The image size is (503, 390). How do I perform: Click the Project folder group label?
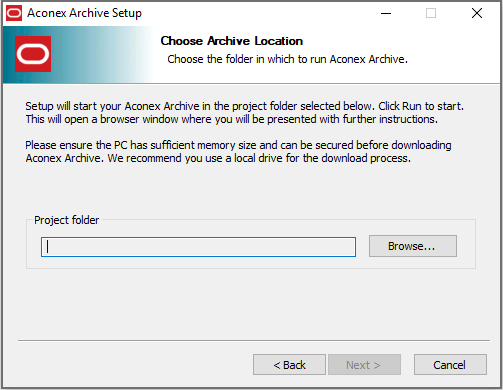pos(67,220)
